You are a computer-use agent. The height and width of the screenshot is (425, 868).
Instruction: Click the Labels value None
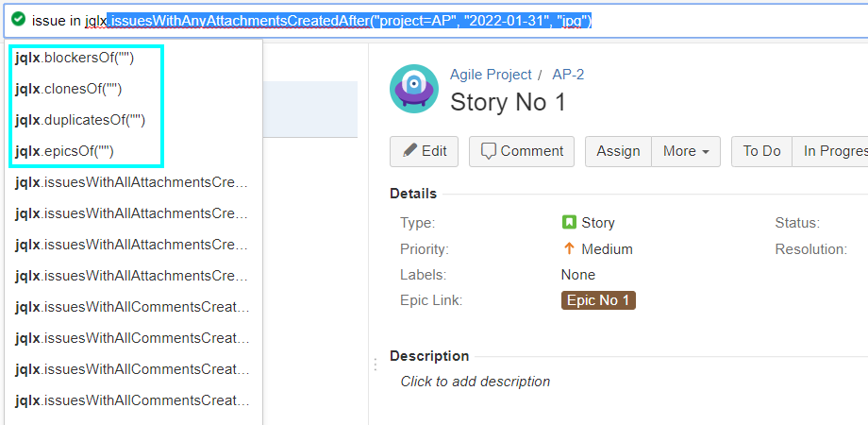578,275
